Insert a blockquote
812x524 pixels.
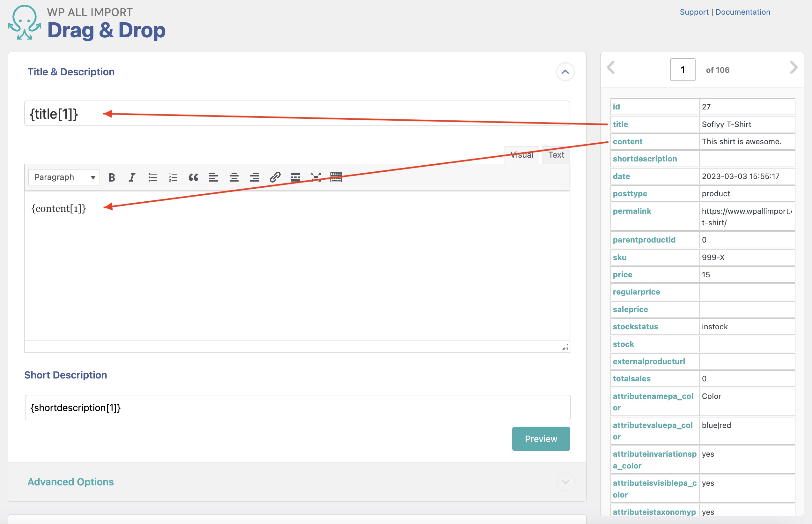193,177
